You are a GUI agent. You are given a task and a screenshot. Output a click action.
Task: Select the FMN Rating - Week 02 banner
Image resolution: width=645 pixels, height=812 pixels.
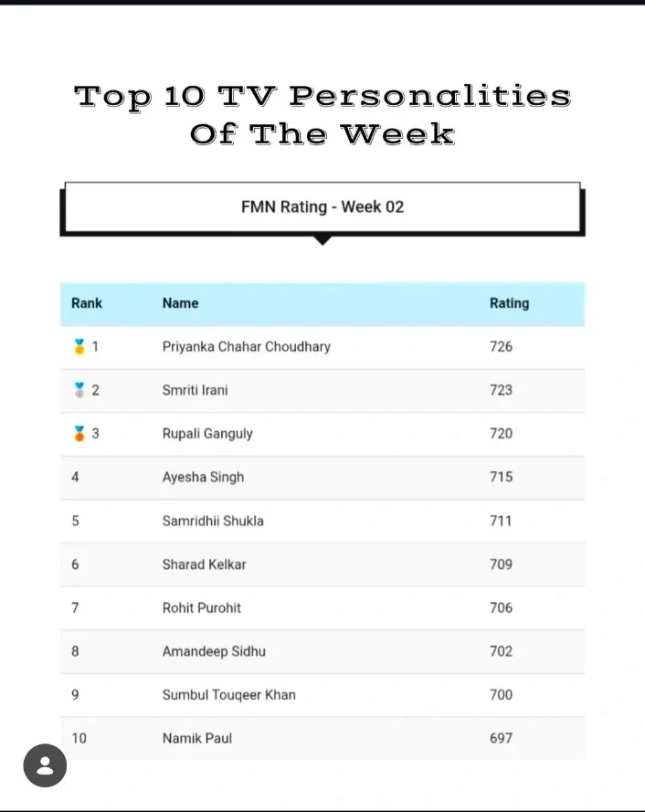pos(322,206)
